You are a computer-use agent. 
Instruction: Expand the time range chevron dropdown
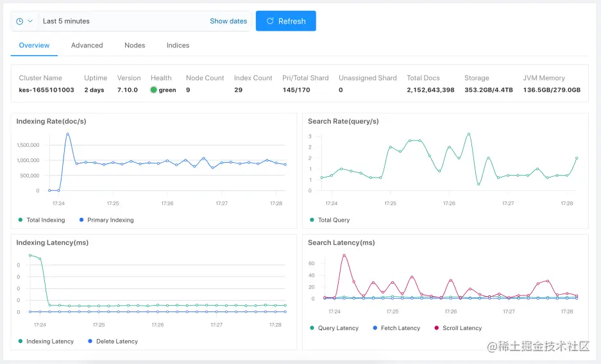click(x=30, y=21)
